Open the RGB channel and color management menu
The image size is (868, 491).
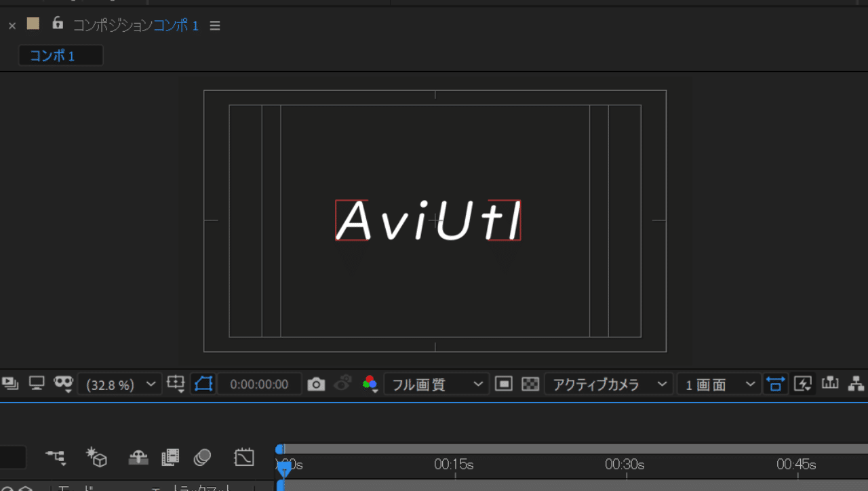370,385
